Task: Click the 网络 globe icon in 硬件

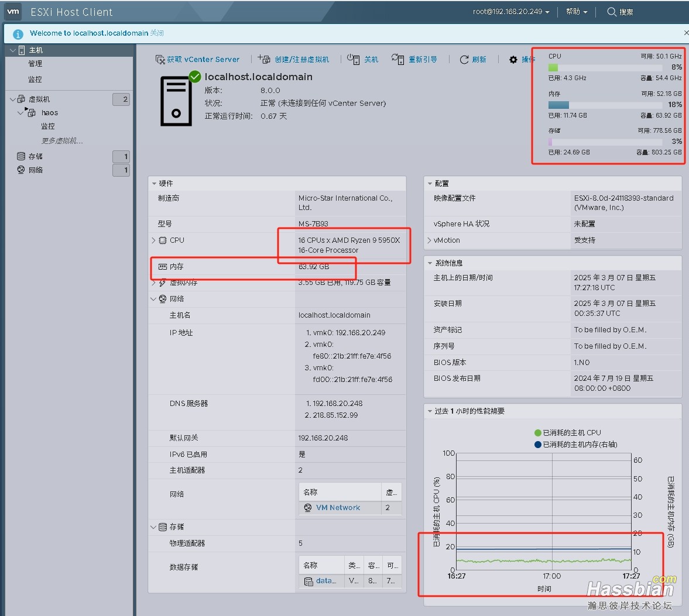Action: tap(163, 299)
